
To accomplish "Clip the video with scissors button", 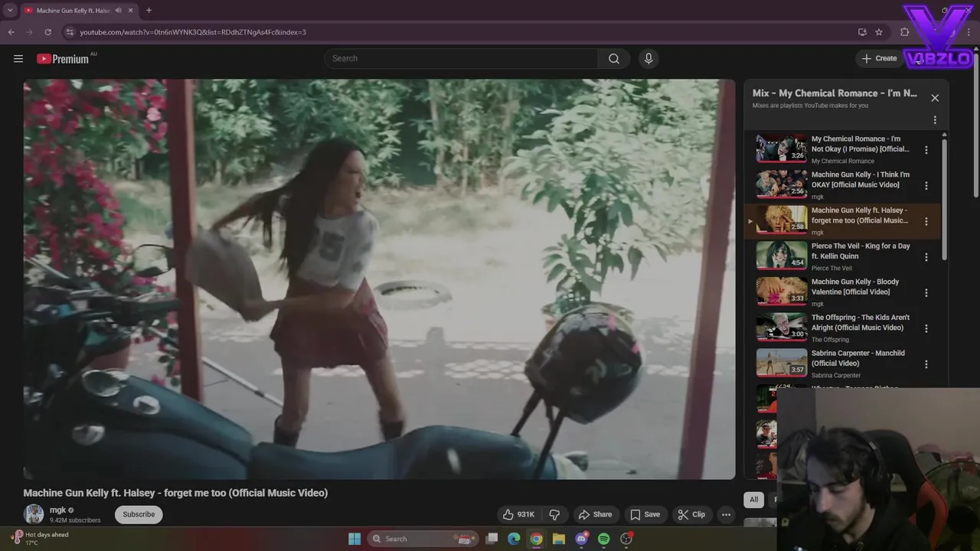I will [x=691, y=514].
